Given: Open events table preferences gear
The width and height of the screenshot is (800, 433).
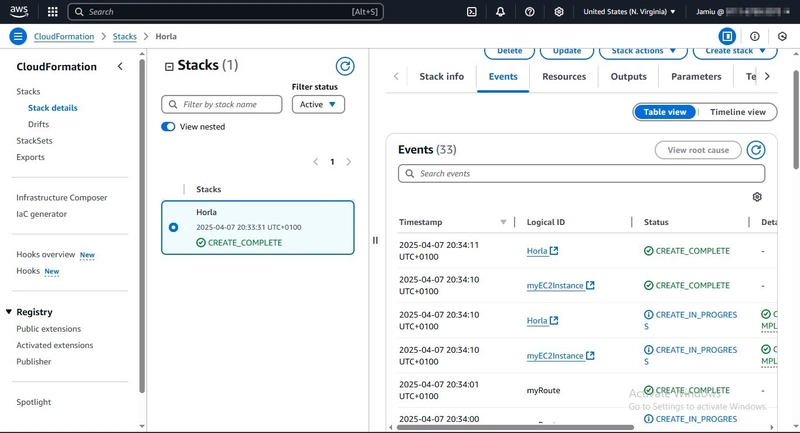Looking at the screenshot, I should 757,197.
